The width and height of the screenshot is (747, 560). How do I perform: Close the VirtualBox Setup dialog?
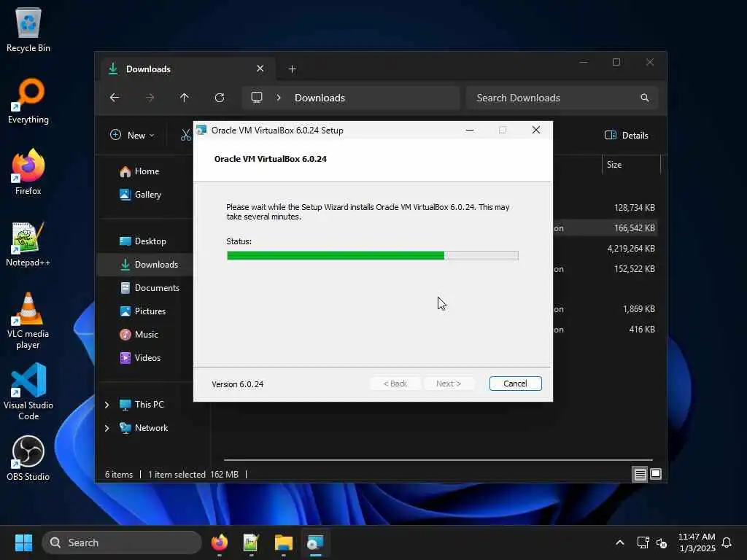536,130
